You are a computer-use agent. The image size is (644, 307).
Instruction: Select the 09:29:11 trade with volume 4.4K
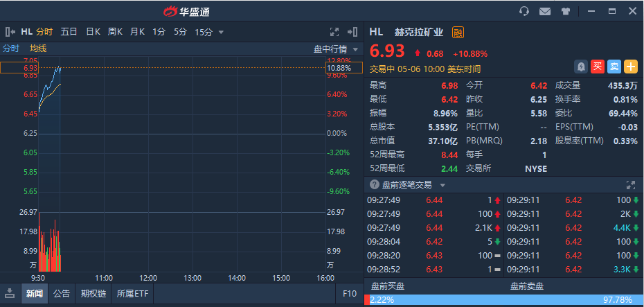coord(574,228)
